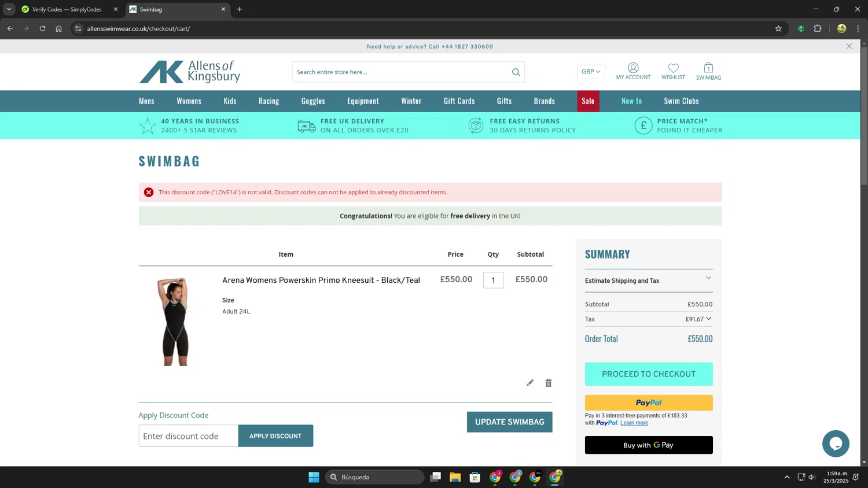Open Chrome profile avatar
Screen dimensions: 868x488
pos(841,28)
